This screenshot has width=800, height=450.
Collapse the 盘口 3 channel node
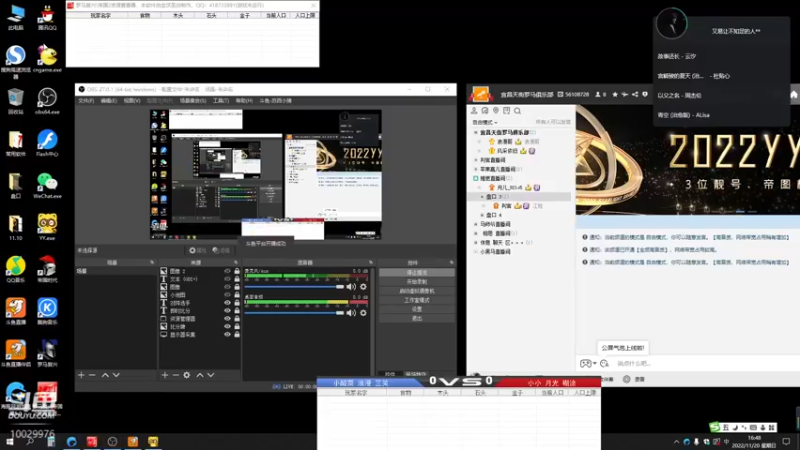482,196
